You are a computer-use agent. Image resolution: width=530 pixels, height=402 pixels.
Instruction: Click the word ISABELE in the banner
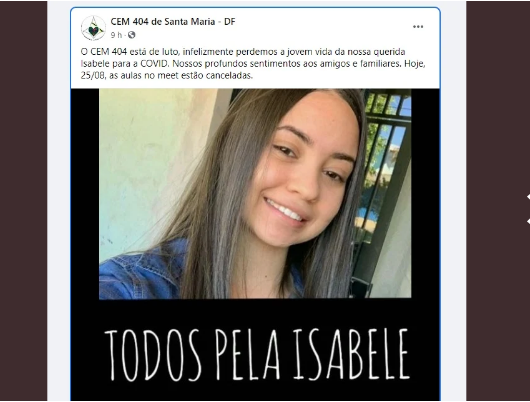[351, 354]
